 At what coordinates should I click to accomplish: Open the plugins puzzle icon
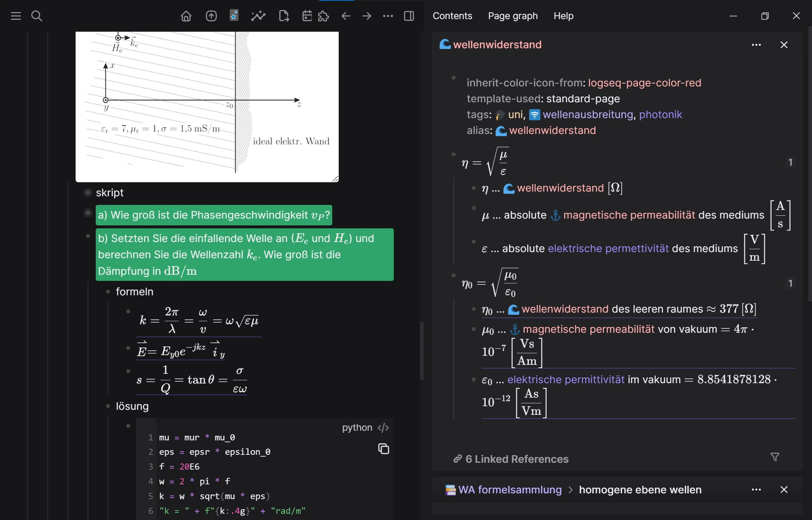click(x=324, y=16)
